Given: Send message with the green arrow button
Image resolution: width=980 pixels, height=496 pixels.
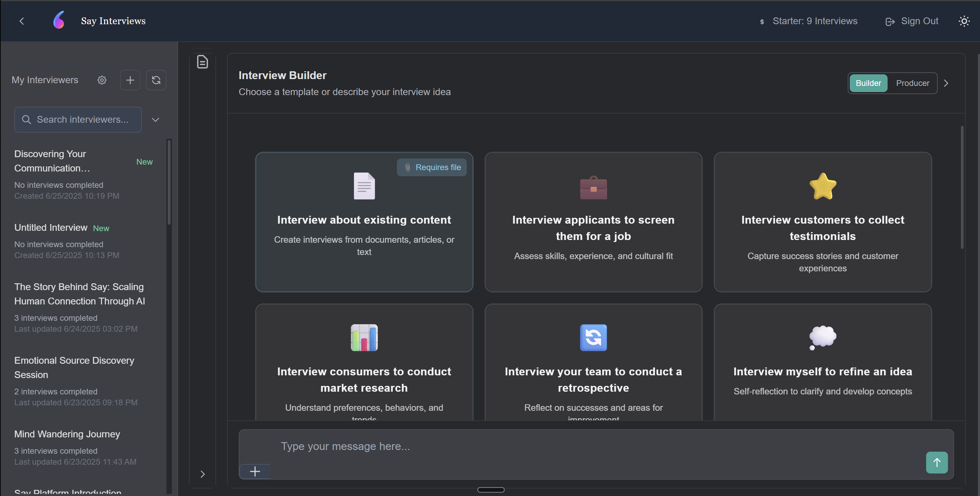Looking at the screenshot, I should (x=937, y=462).
